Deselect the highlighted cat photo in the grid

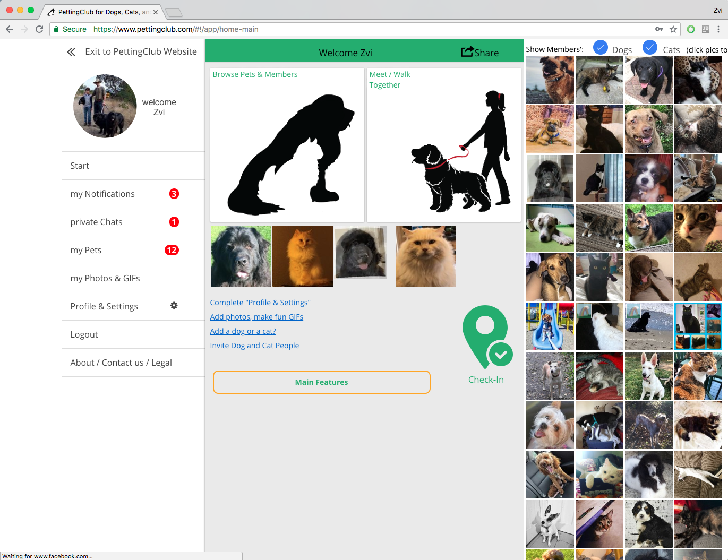pyautogui.click(x=698, y=326)
